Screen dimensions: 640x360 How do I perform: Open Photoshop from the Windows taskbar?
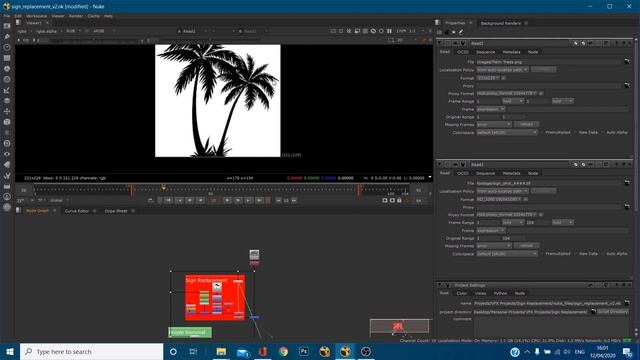(304, 351)
